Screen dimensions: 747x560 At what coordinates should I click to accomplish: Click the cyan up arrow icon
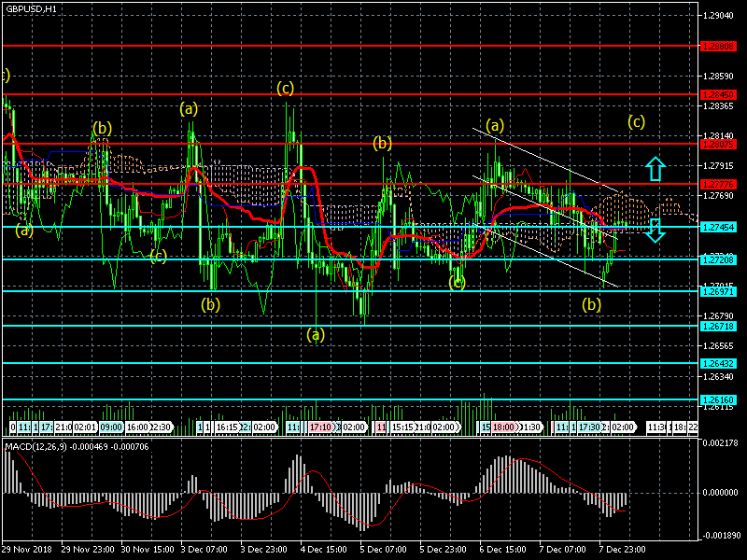click(655, 169)
